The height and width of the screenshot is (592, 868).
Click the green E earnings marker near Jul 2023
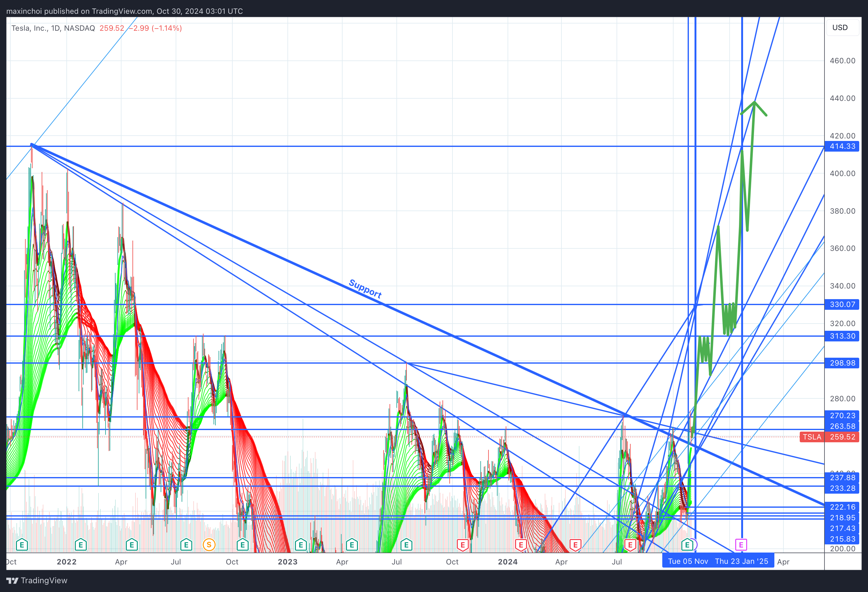[x=406, y=545]
